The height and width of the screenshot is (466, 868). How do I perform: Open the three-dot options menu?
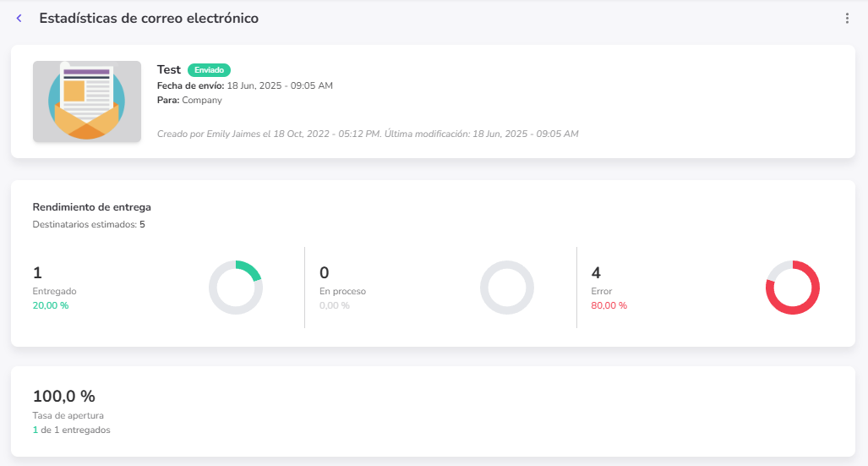847,19
